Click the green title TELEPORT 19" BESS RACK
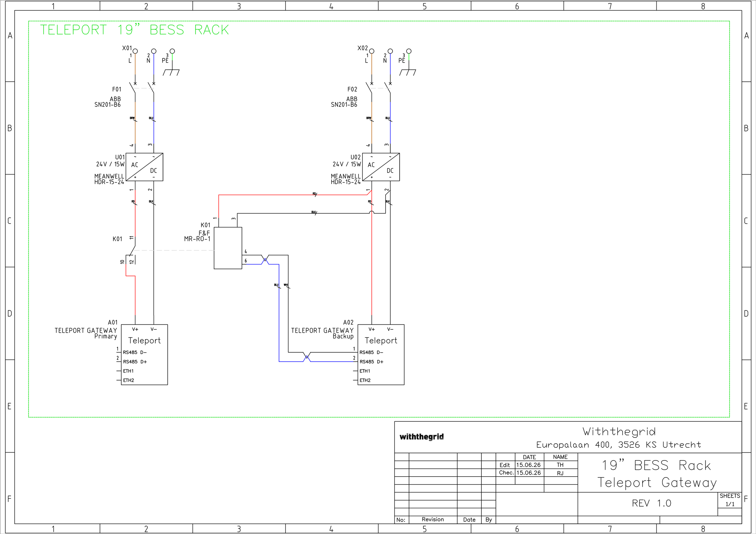Screen dimensions: 756x534 (134, 30)
